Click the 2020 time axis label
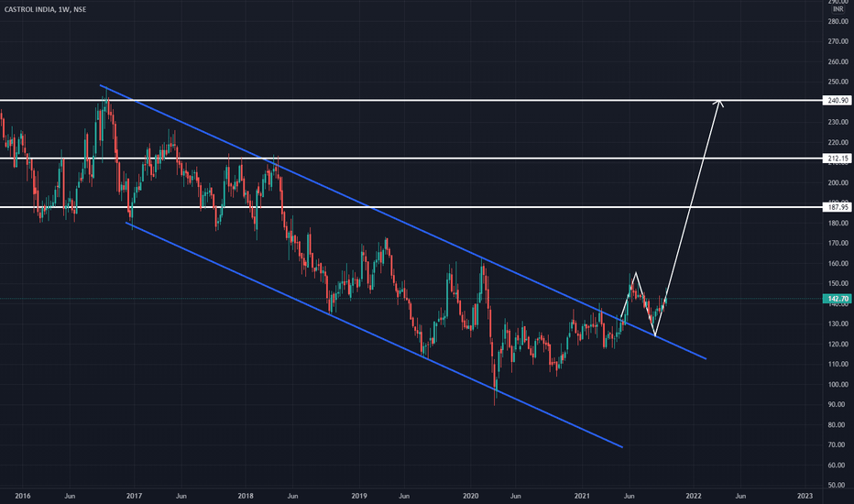 coord(471,496)
